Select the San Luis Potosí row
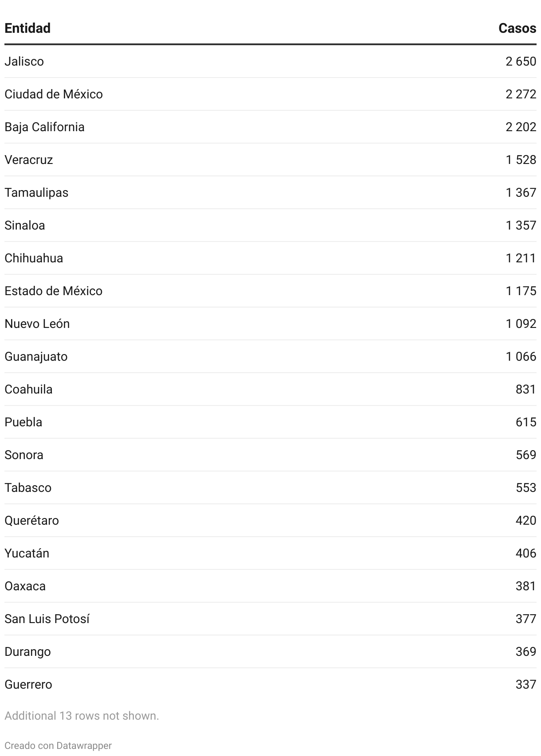 (x=270, y=619)
